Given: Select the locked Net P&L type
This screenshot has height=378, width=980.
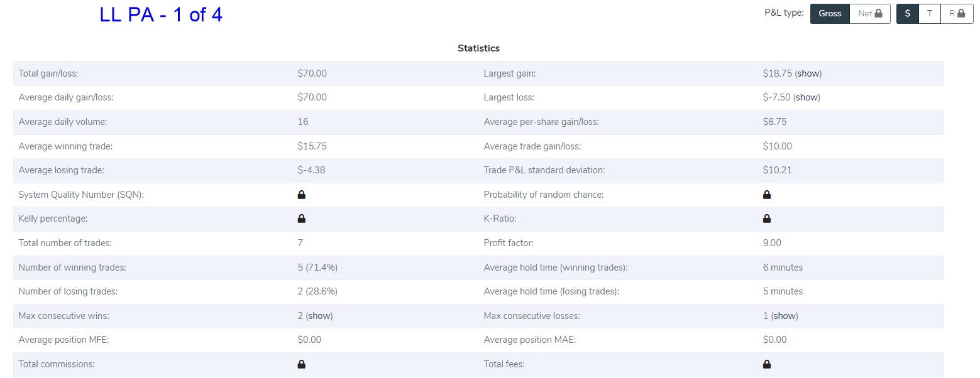Looking at the screenshot, I should click(870, 13).
